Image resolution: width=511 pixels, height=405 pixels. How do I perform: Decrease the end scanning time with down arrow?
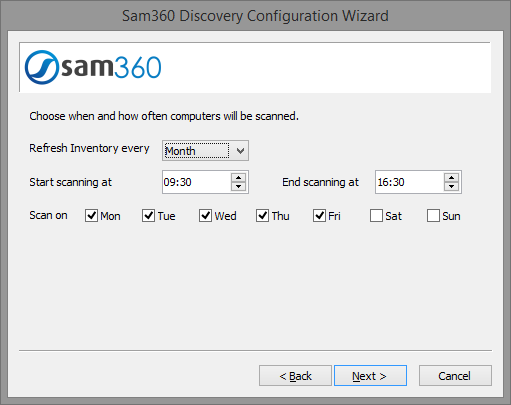pos(451,186)
